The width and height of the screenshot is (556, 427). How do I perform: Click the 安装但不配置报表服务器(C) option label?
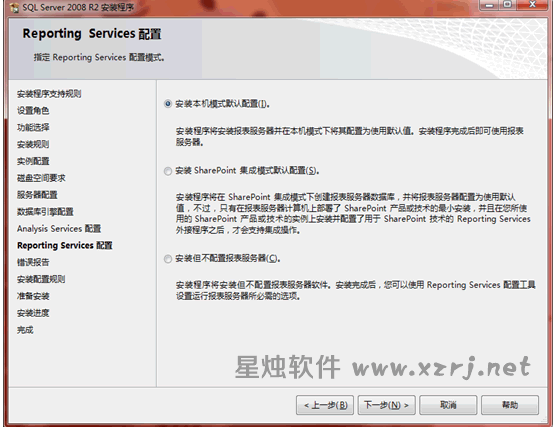coord(228,259)
